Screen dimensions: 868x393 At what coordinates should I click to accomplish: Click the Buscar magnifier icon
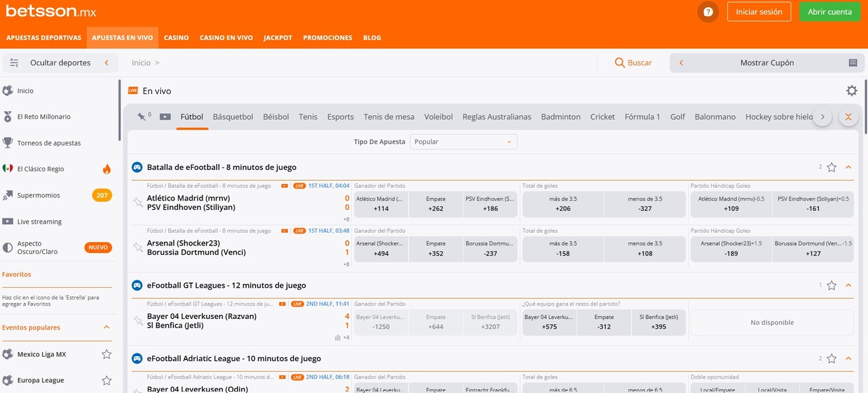(619, 63)
